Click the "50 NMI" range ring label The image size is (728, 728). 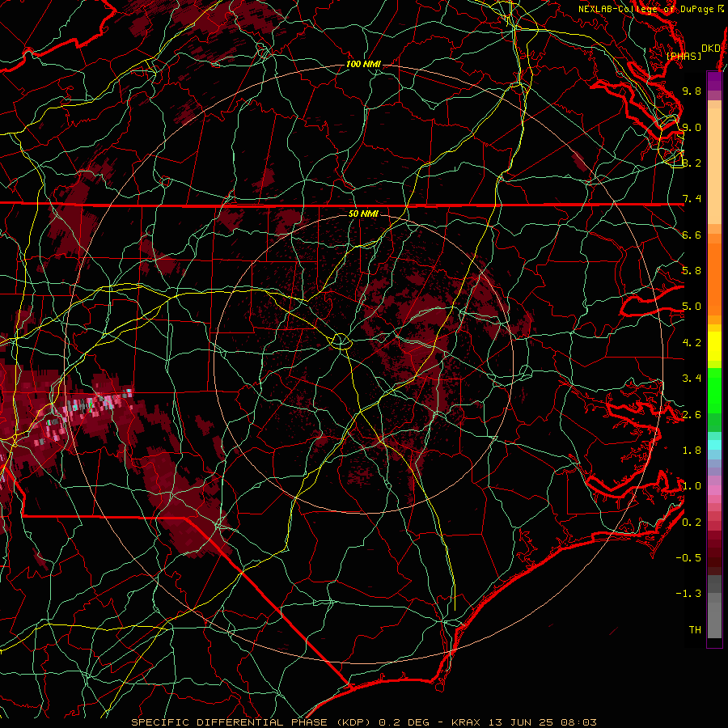coord(363,214)
